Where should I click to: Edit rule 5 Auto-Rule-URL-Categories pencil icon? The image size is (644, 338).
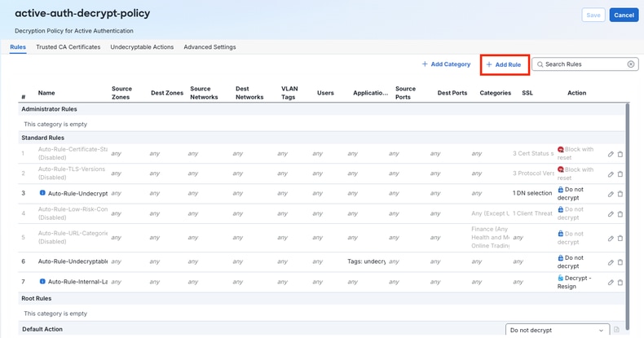(x=611, y=239)
